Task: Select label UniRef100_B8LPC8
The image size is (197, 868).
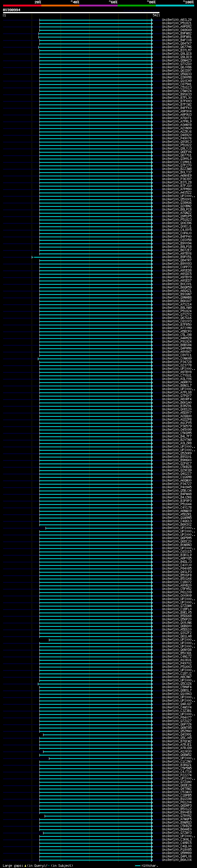Action: [177, 210]
